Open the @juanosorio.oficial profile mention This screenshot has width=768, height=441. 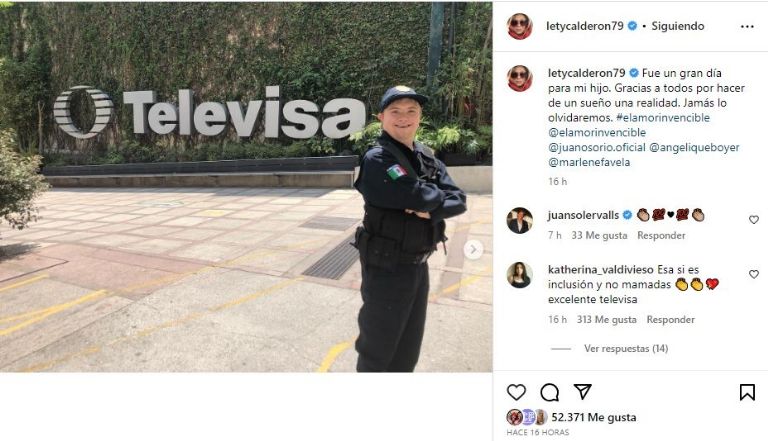coord(596,147)
